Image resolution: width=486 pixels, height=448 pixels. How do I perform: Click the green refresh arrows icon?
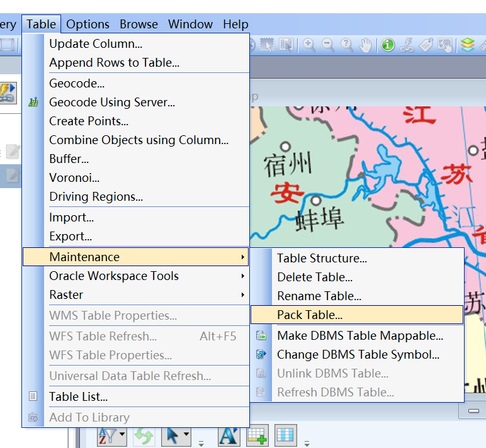(144, 436)
